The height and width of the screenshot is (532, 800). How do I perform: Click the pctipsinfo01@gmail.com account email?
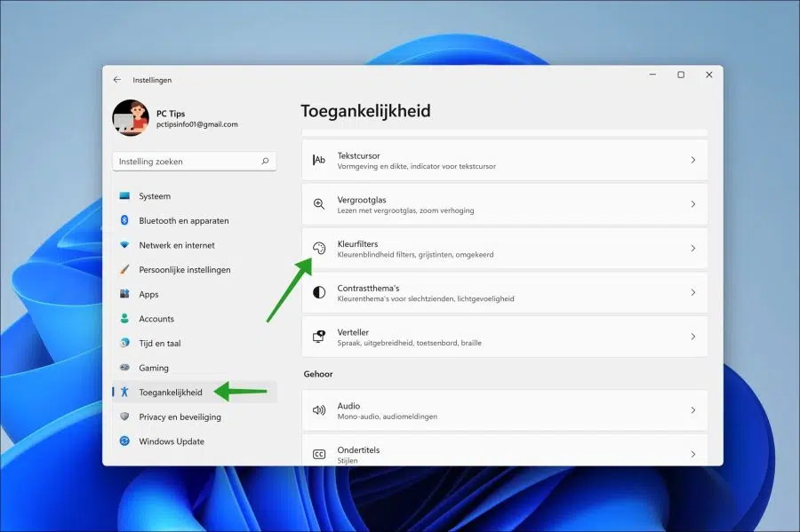tap(197, 124)
